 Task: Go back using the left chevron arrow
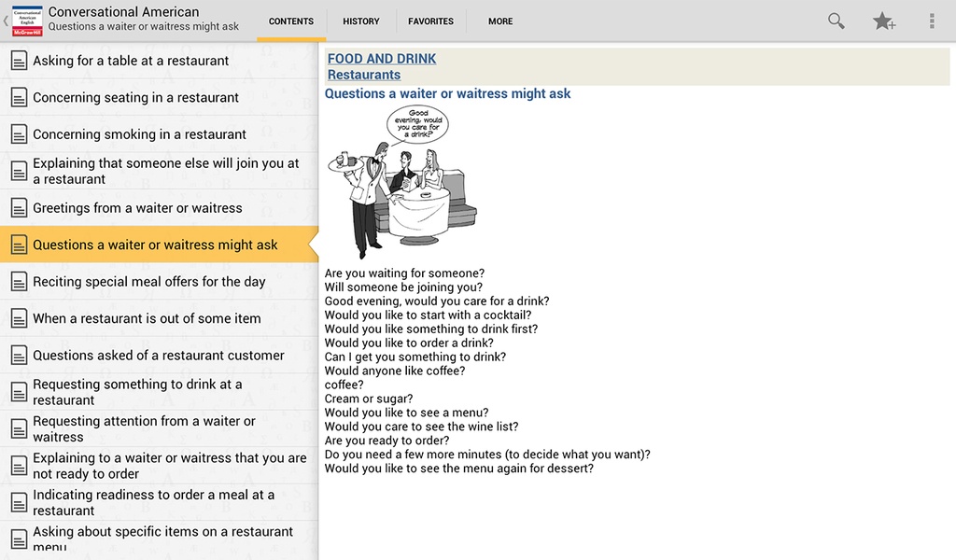click(6, 21)
